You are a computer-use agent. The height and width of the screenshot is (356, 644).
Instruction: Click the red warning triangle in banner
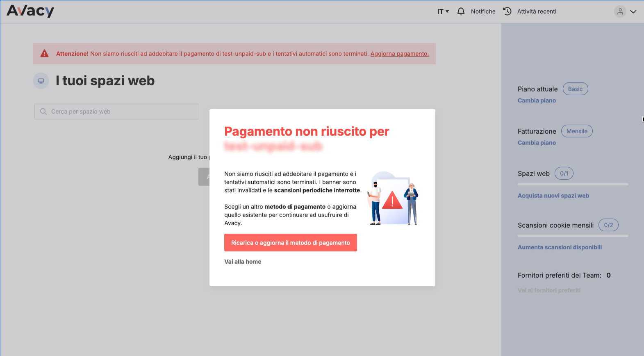(x=44, y=54)
